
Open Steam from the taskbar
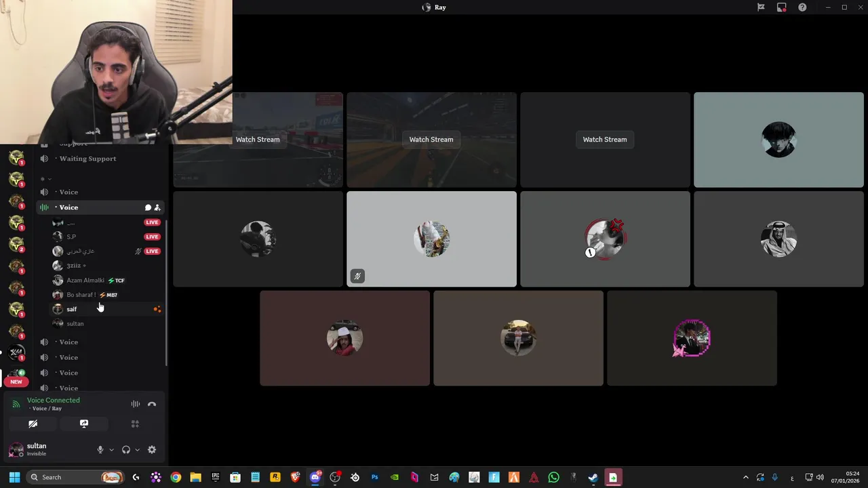coord(593,477)
